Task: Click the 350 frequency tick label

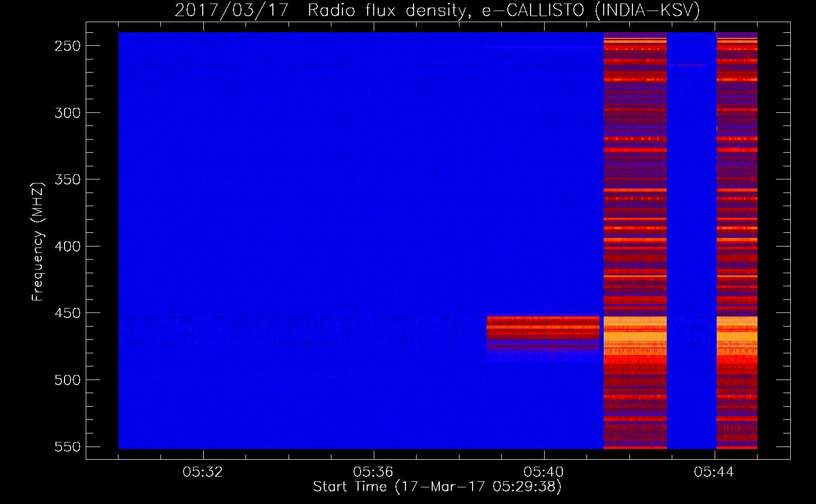Action: (x=68, y=180)
